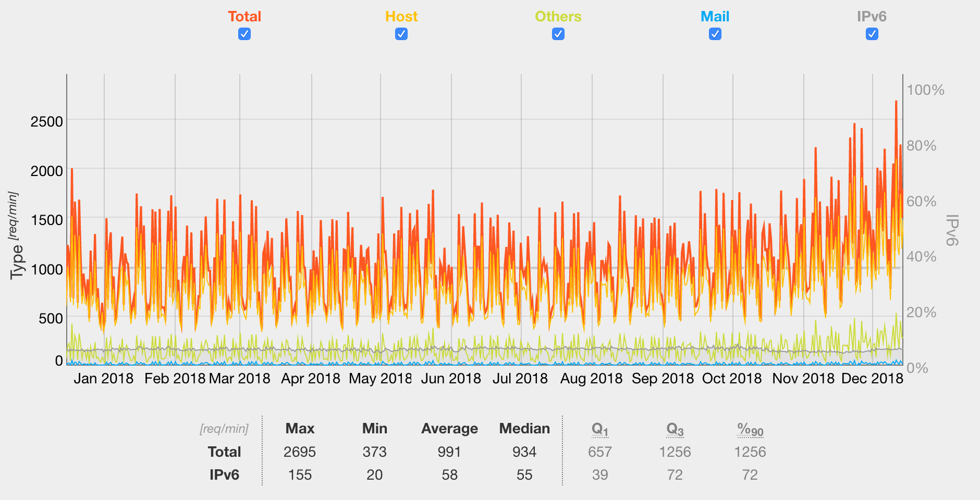Click the Average column header
The width and height of the screenshot is (980, 500).
pos(449,429)
